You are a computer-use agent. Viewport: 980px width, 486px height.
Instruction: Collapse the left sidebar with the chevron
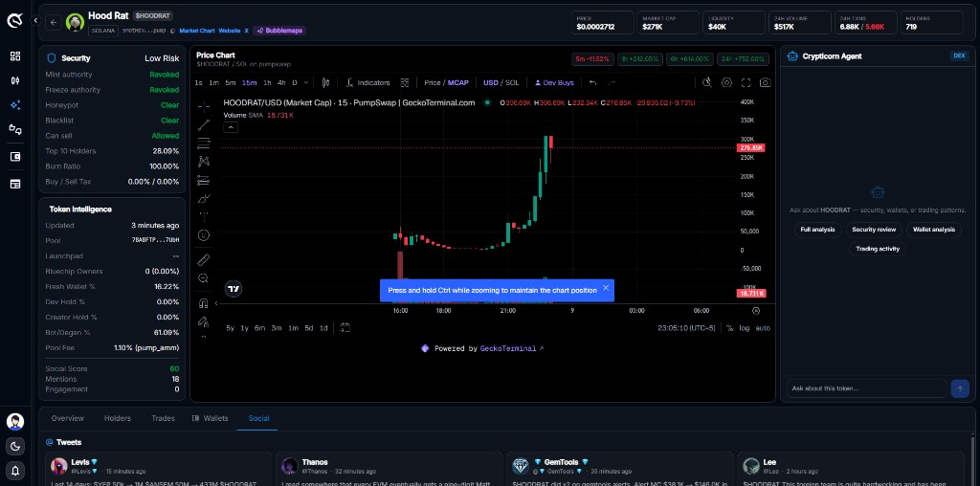[x=35, y=21]
